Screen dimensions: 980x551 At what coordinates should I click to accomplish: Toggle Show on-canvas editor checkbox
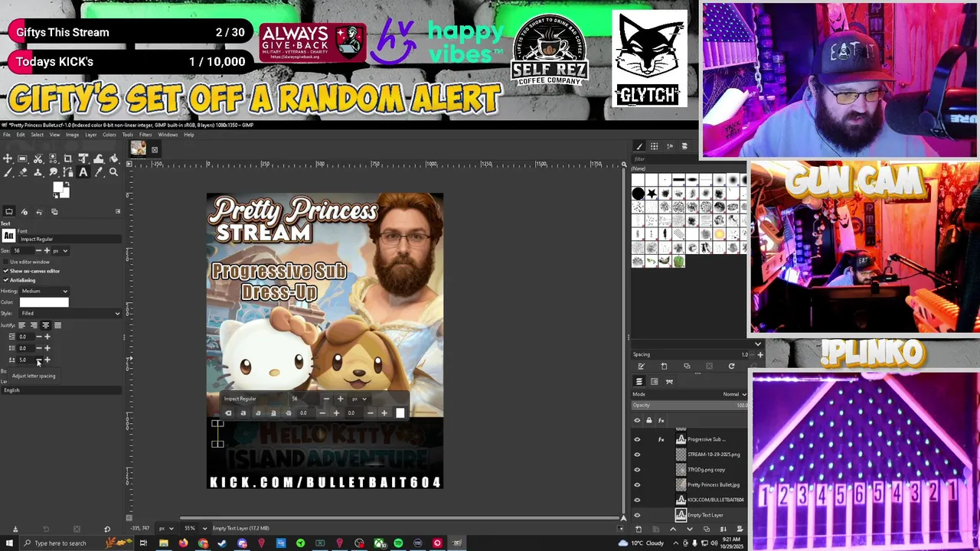pyautogui.click(x=5, y=271)
